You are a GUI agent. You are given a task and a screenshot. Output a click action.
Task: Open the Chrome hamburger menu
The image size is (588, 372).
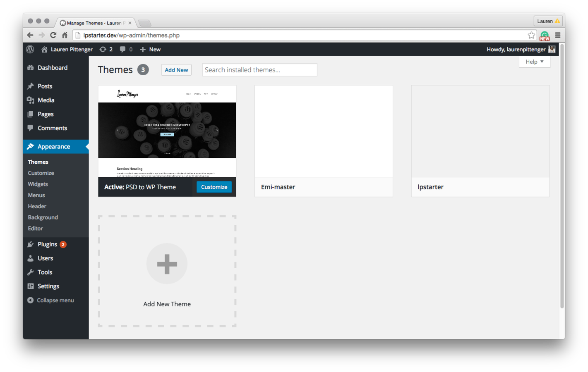coord(558,35)
